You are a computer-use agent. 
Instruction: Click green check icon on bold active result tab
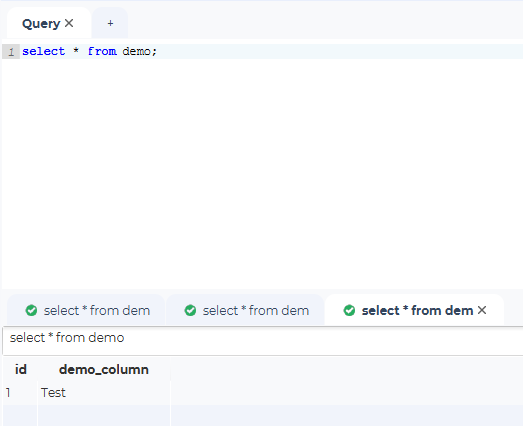click(349, 311)
